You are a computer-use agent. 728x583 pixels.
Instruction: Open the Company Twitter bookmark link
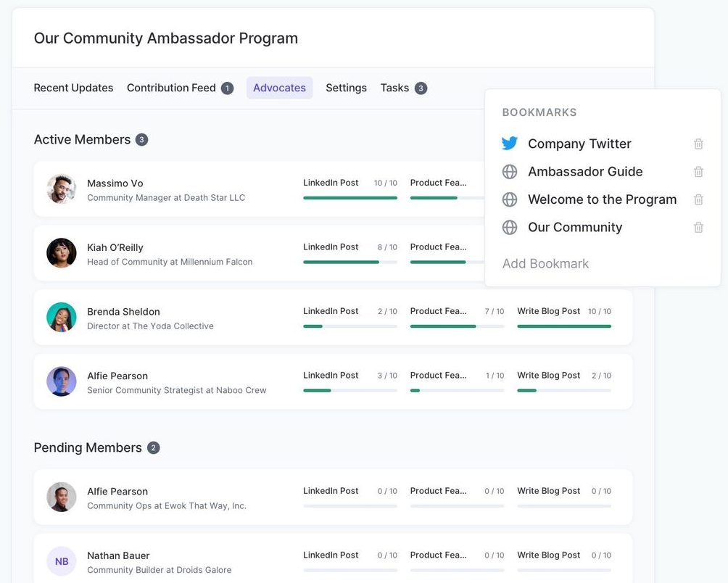(x=579, y=144)
